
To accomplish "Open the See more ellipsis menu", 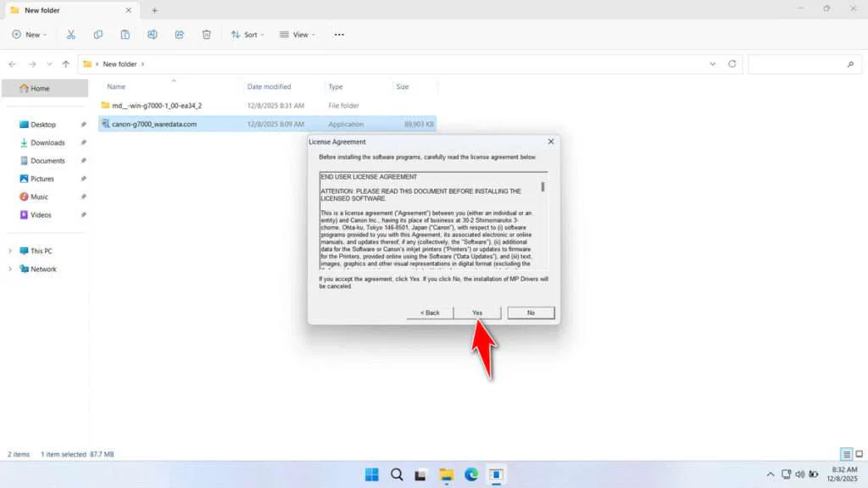I will coord(338,35).
